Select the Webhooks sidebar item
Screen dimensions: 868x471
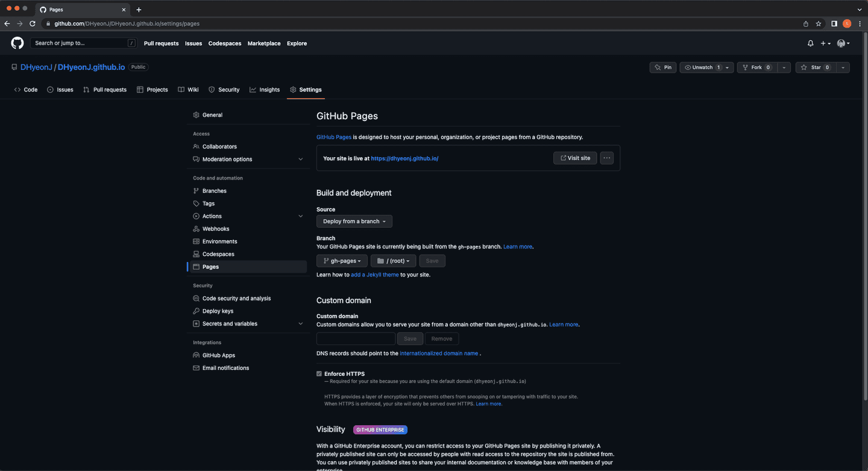pos(216,228)
